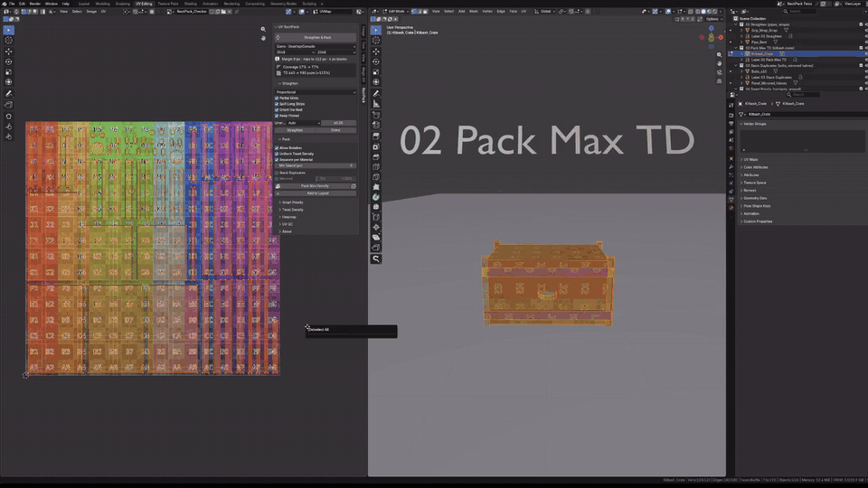The width and height of the screenshot is (868, 488).
Task: Select the UV editor Cursor tool
Action: (x=8, y=41)
